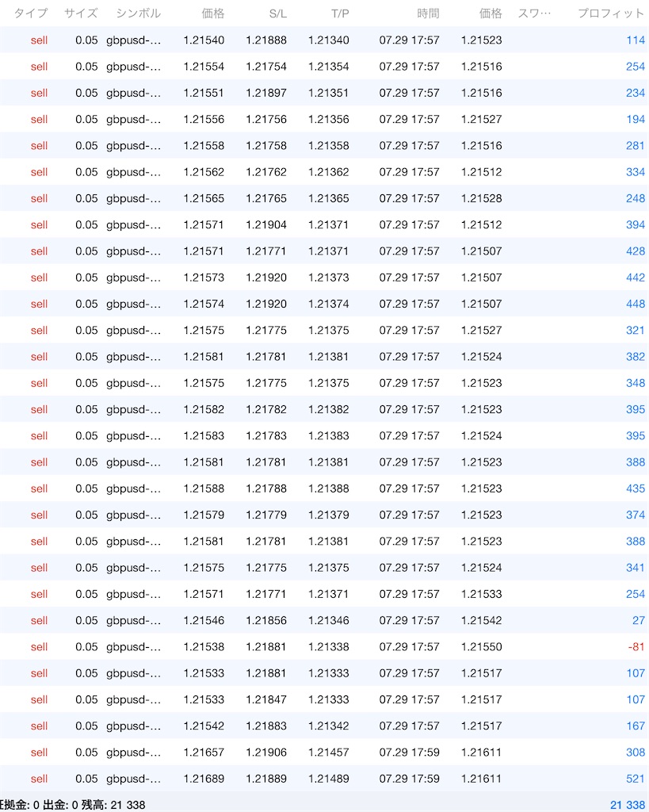Viewport: 649px width, 812px height.
Task: Select the profit value 308
Action: point(636,753)
